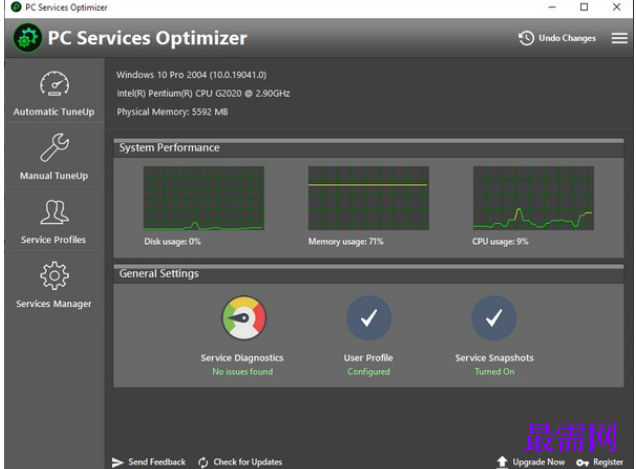The width and height of the screenshot is (636, 469).
Task: Click the Service Diagnostics label
Action: [x=242, y=358]
